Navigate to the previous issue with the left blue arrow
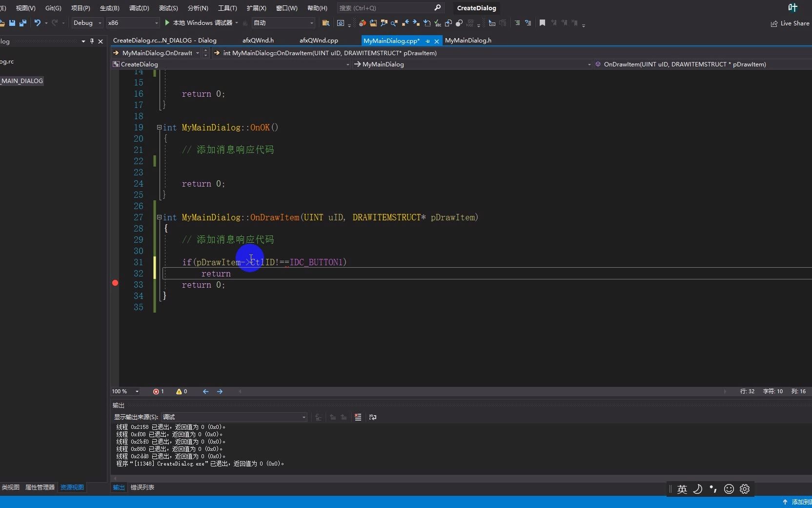Image resolution: width=812 pixels, height=508 pixels. (205, 392)
